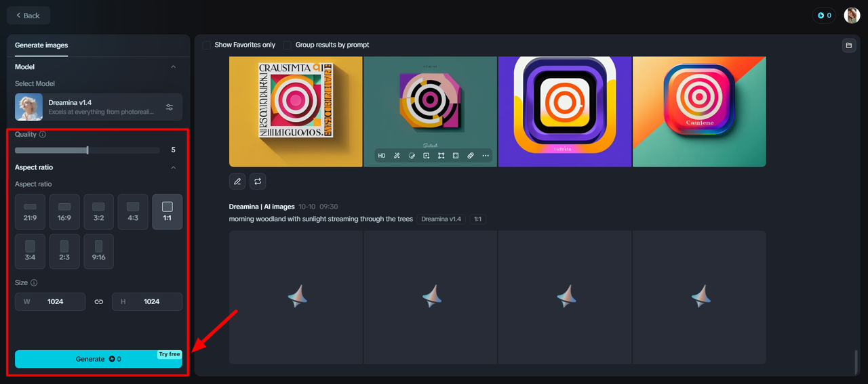Click the Dreamina v1.4 tag beside the prompt
This screenshot has height=384, width=868.
[x=441, y=219]
